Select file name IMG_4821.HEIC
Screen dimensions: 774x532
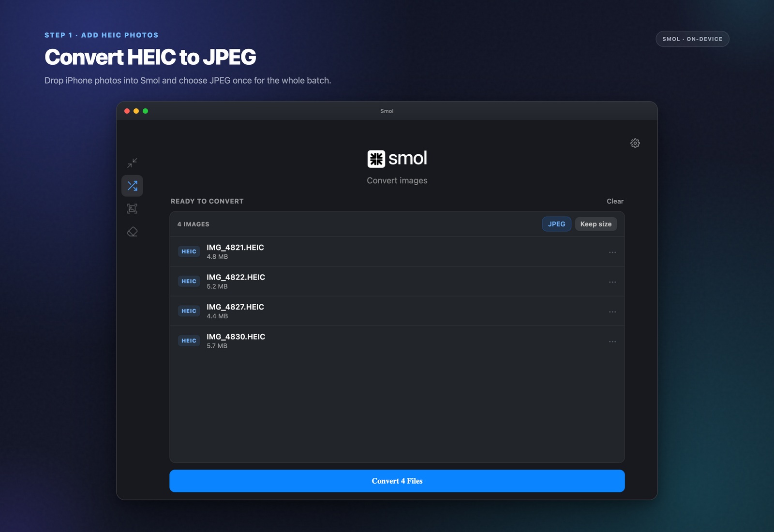(235, 248)
